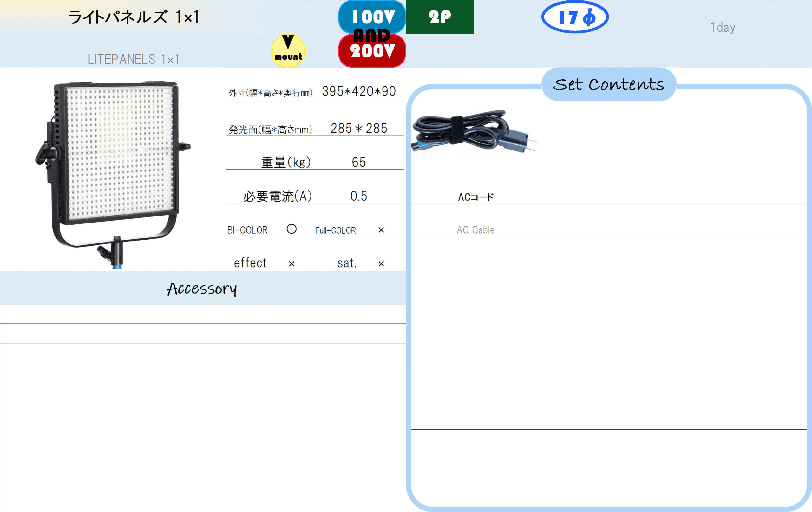This screenshot has height=512, width=812.
Task: Click the Full-COLOR × mark
Action: pyautogui.click(x=381, y=230)
